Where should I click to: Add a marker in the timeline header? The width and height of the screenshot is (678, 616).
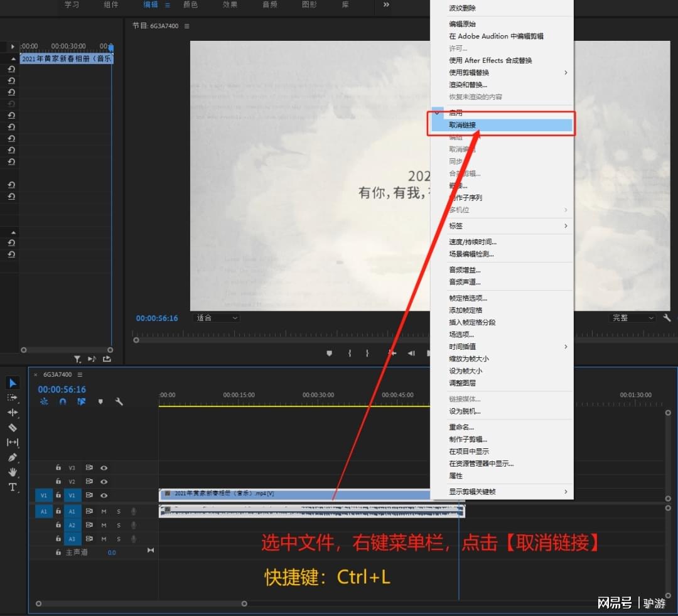tap(100, 401)
